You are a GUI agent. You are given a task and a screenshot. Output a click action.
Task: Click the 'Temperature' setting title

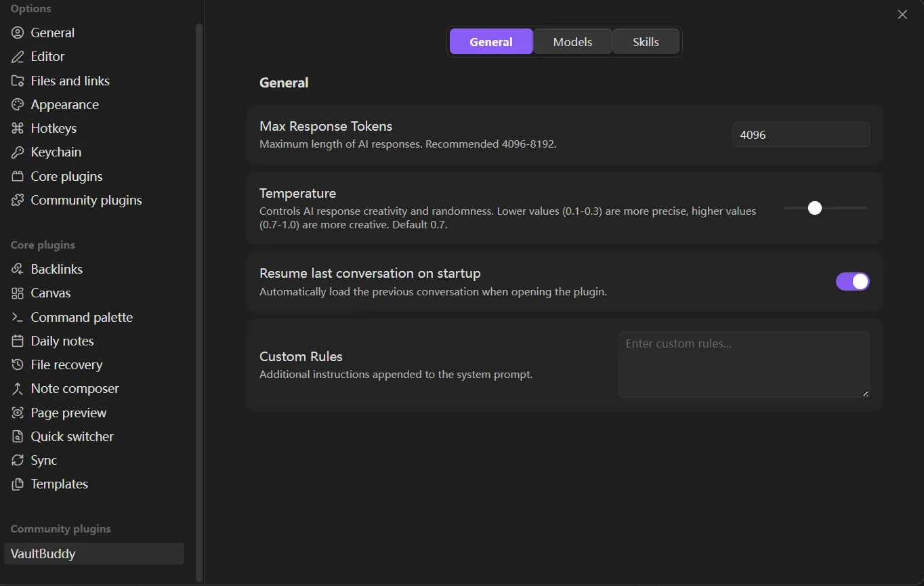(x=297, y=193)
